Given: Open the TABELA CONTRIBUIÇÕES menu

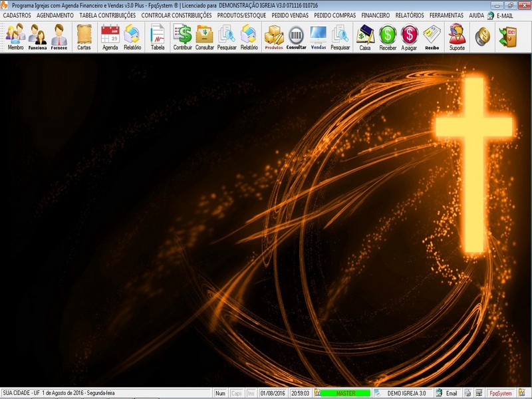Looking at the screenshot, I should point(108,15).
